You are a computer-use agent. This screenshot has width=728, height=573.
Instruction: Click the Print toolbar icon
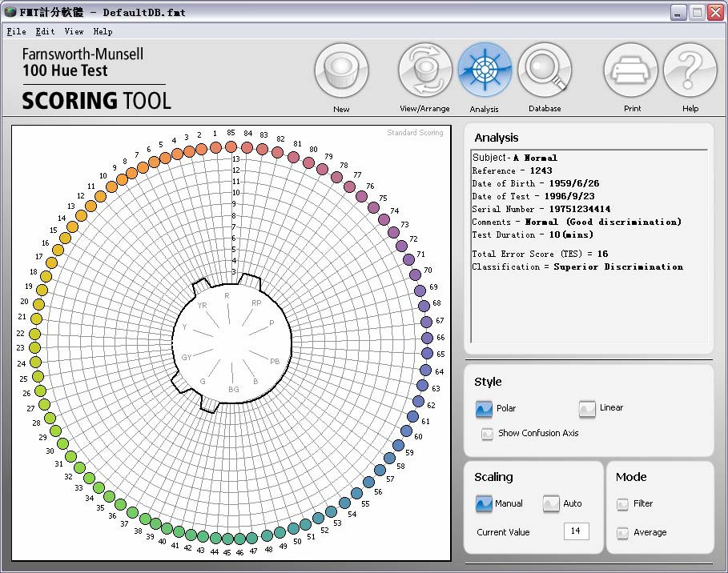pos(632,71)
